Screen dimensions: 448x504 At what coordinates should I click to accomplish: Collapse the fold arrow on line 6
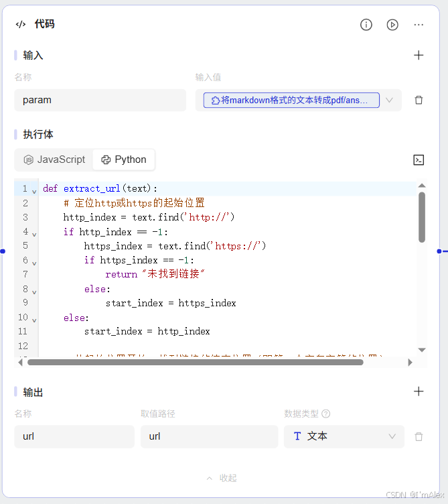pyautogui.click(x=34, y=263)
